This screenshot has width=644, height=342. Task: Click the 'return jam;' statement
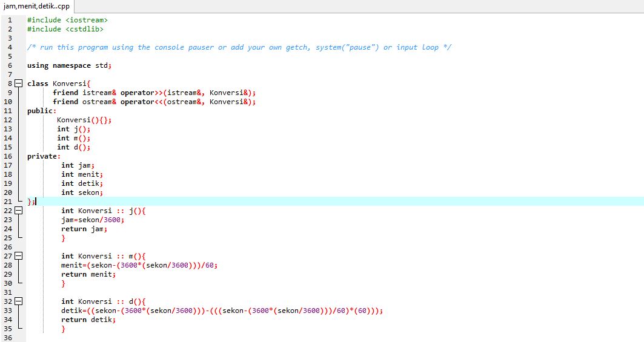point(84,229)
